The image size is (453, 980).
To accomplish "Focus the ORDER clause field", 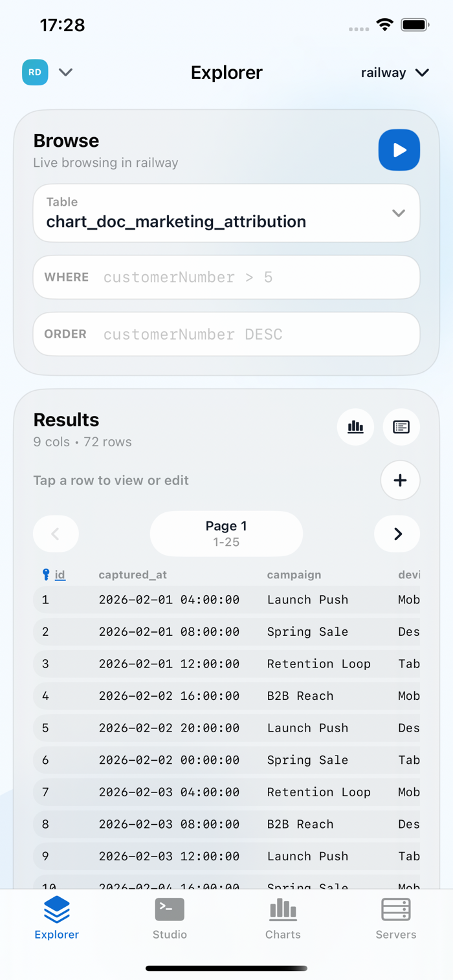I will 226,334.
